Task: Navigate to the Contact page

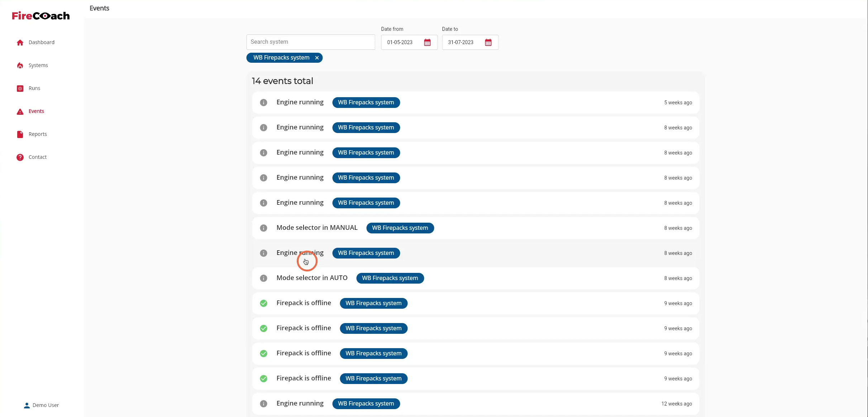Action: tap(38, 157)
